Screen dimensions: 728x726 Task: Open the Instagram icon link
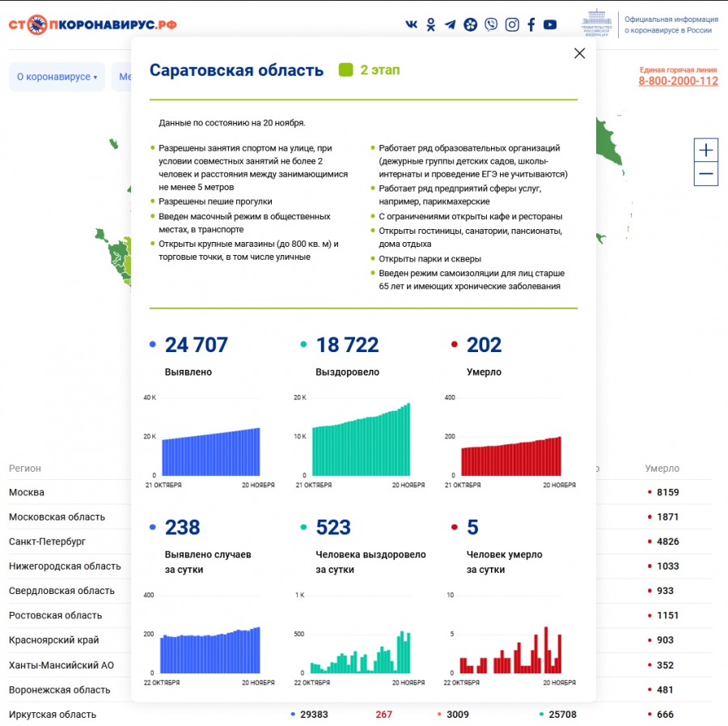coord(512,24)
